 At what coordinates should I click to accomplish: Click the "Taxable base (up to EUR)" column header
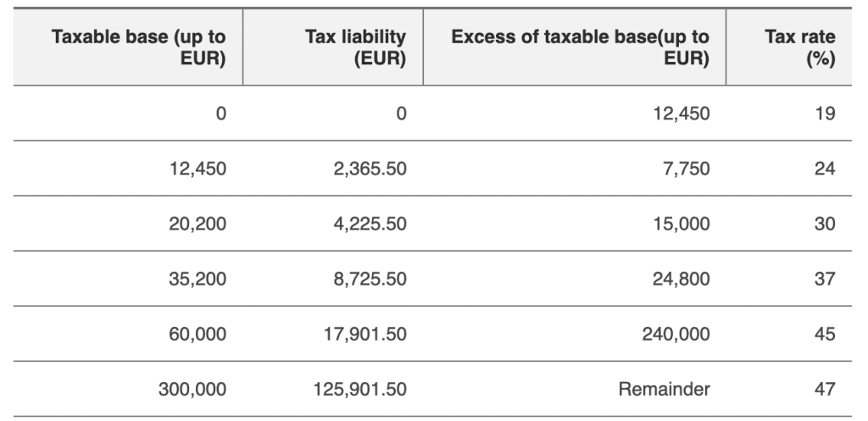139,48
